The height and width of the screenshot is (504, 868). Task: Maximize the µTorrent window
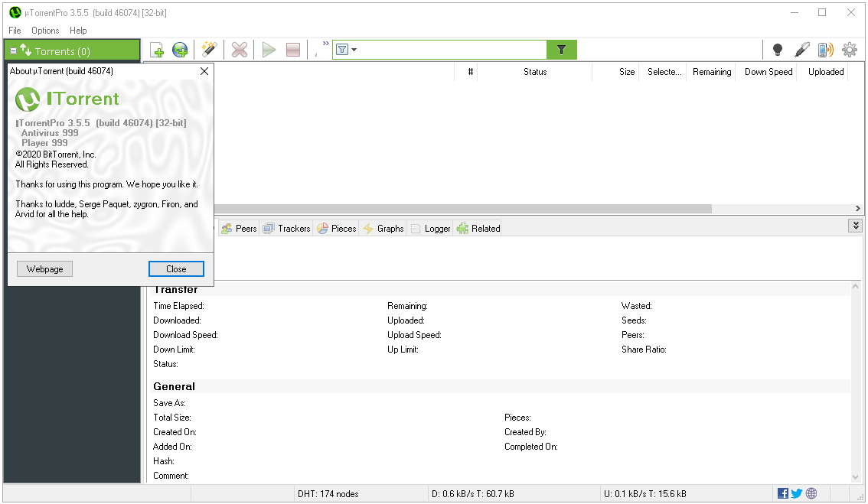point(822,12)
